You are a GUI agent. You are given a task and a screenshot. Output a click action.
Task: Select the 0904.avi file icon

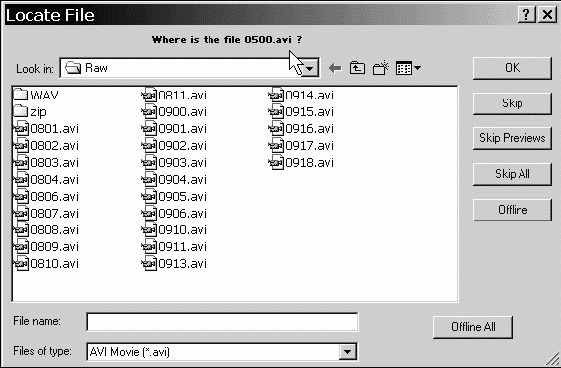coord(149,179)
